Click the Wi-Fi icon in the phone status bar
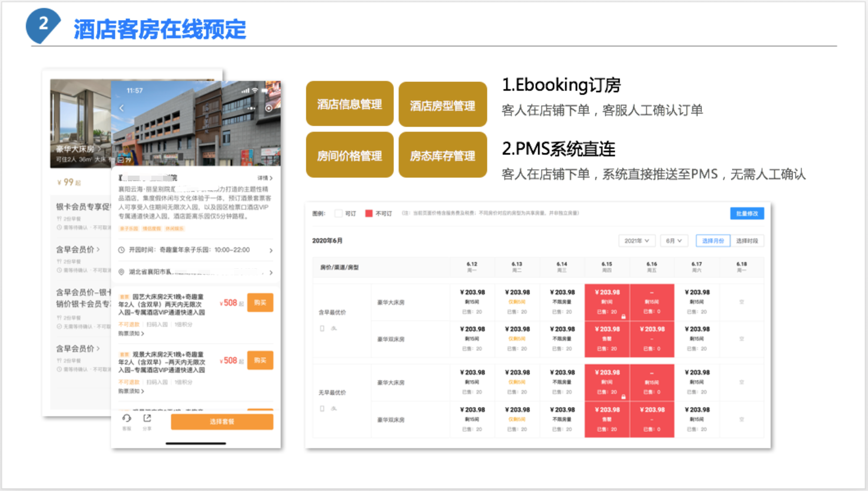 click(254, 91)
